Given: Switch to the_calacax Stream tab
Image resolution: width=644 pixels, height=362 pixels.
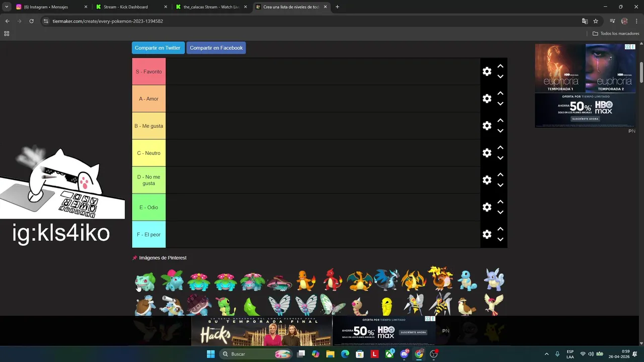Looking at the screenshot, I should pos(211,7).
